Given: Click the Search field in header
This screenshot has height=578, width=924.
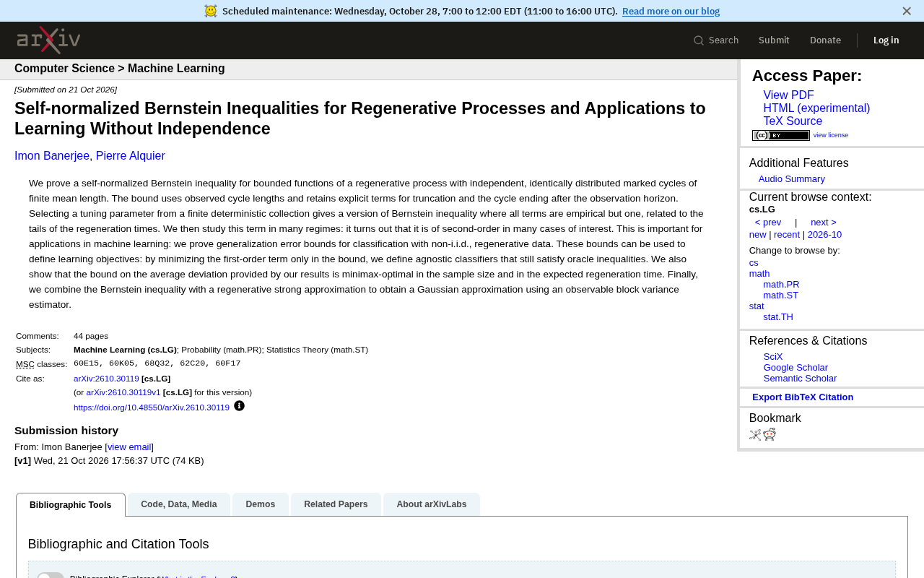Looking at the screenshot, I should click(716, 40).
